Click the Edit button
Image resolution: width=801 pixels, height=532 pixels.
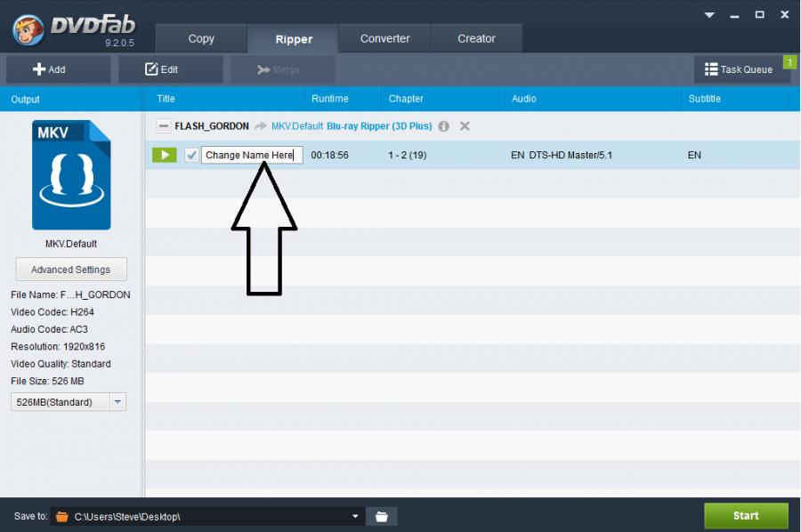171,69
